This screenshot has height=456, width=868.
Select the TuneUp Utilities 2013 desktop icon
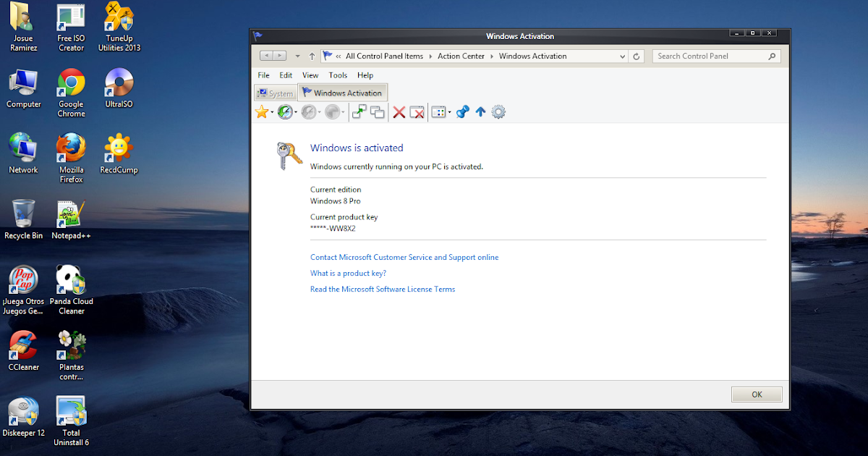coord(119,28)
